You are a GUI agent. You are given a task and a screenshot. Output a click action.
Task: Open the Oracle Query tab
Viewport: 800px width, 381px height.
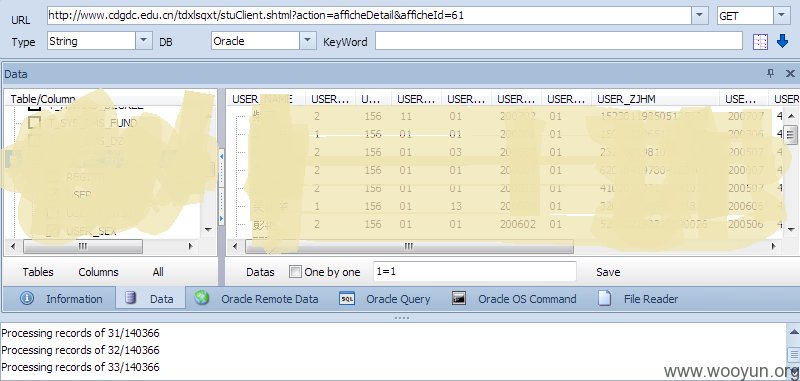click(x=385, y=299)
